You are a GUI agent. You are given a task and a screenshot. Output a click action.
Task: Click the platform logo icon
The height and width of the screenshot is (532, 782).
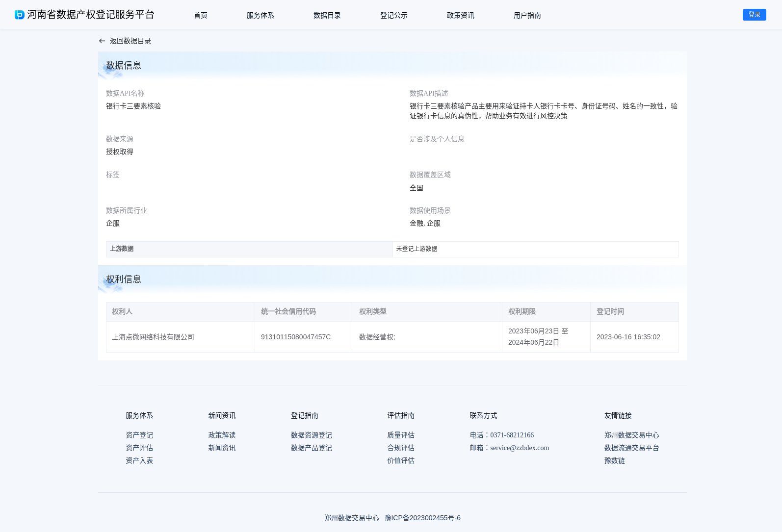[x=20, y=15]
